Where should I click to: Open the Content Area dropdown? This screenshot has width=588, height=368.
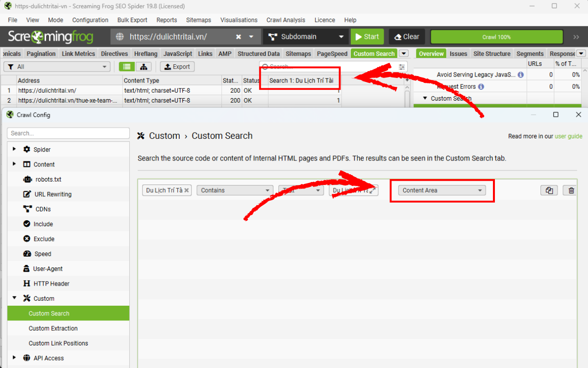click(x=442, y=190)
